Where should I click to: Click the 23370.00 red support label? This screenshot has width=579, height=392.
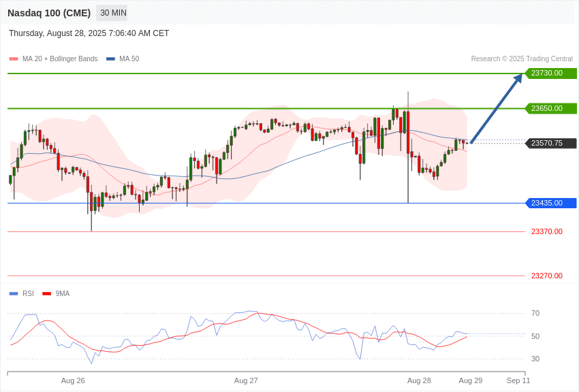[547, 231]
